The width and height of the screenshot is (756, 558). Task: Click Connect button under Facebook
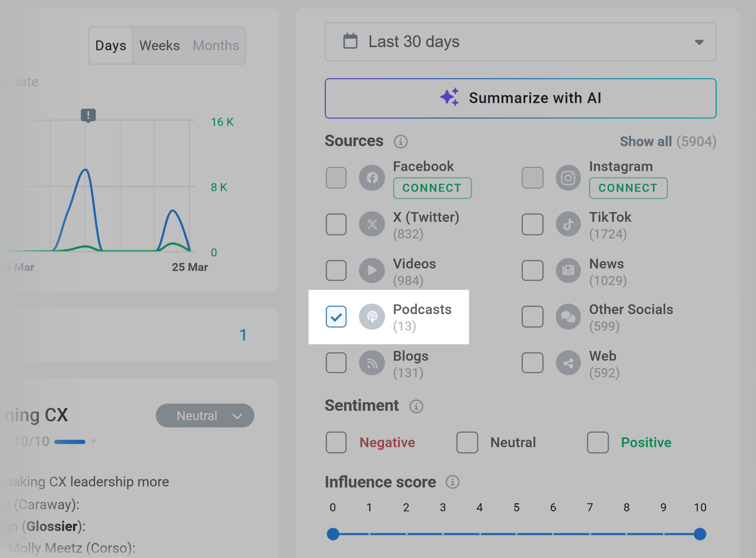pos(432,188)
